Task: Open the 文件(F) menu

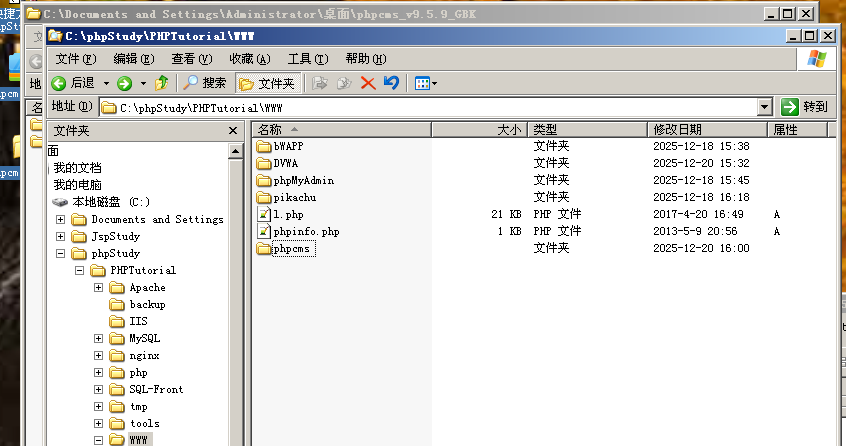Action: coord(76,59)
